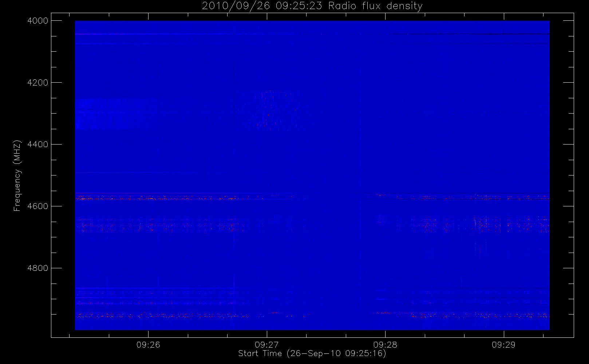Click the "Start Time (26-Sep-10 09:25:16)" label
Screen dimensions: 589x364
pyautogui.click(x=312, y=353)
